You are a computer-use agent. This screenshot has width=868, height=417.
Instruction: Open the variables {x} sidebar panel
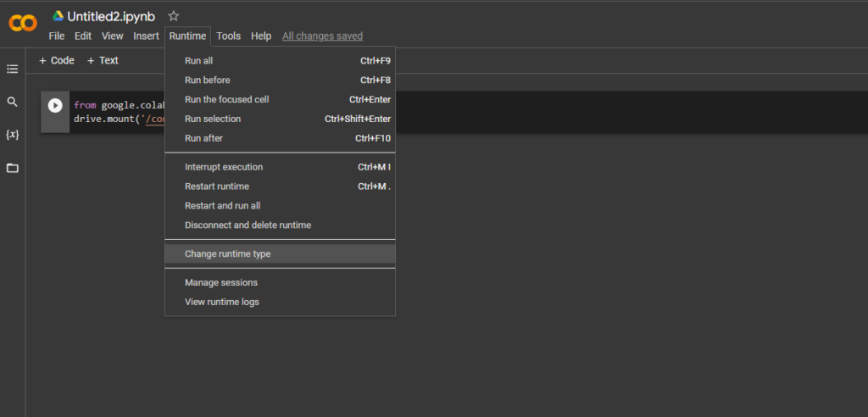[x=12, y=135]
